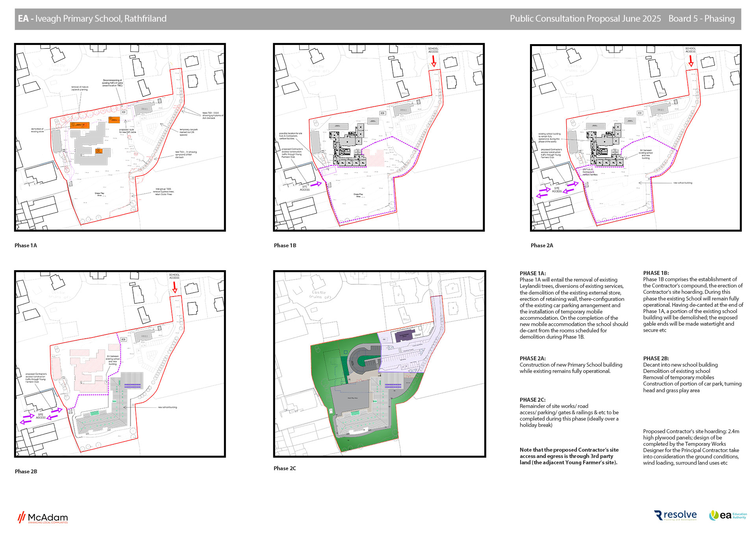Open the Phase 2A site plan
The height and width of the screenshot is (534, 756).
point(636,137)
